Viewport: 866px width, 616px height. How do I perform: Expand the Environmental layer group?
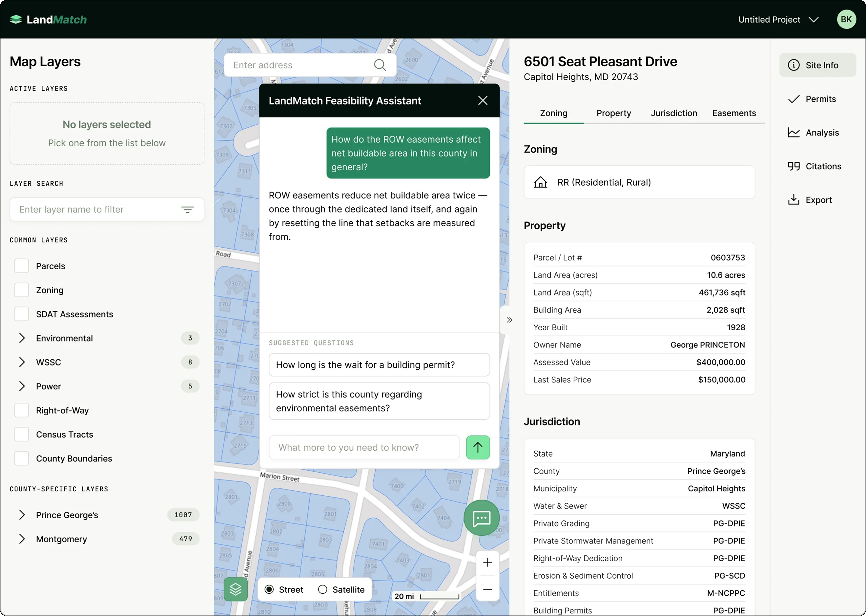coord(22,338)
